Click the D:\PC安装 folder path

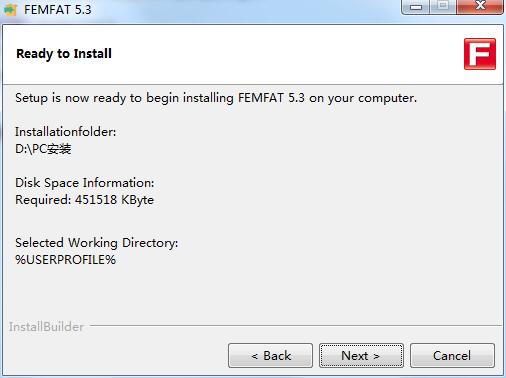43,149
